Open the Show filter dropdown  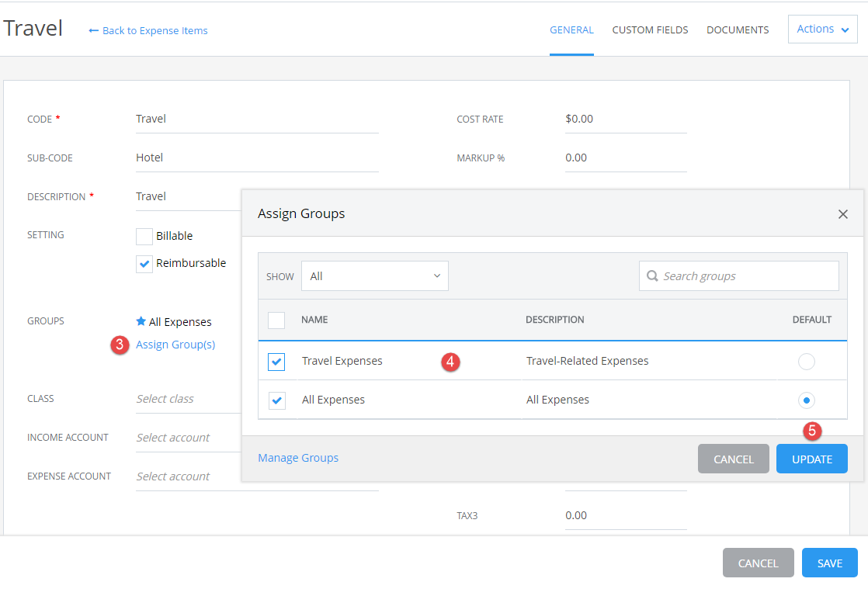tap(375, 276)
